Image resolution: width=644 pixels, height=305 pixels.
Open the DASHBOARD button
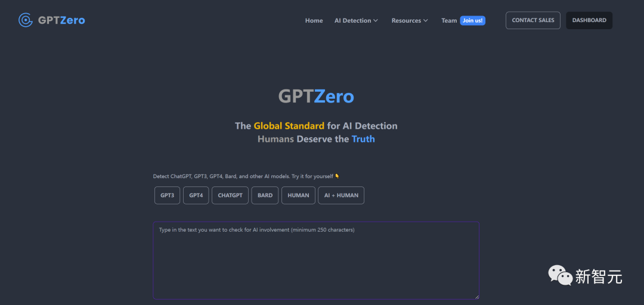589,20
